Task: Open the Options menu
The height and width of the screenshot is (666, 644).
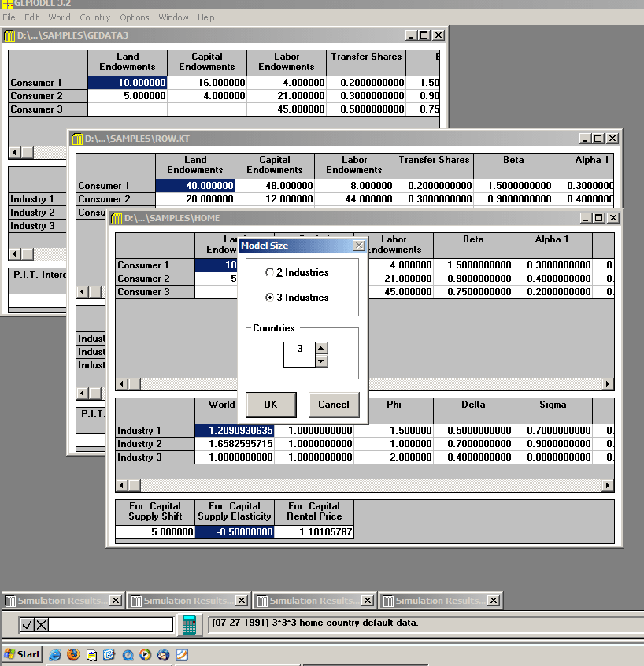Action: click(x=135, y=17)
